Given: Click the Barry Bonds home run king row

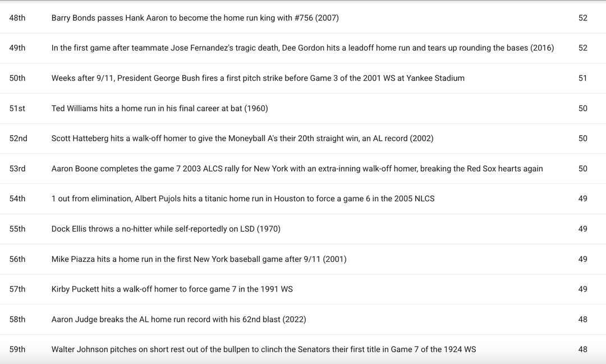Looking at the screenshot, I should [195, 18].
